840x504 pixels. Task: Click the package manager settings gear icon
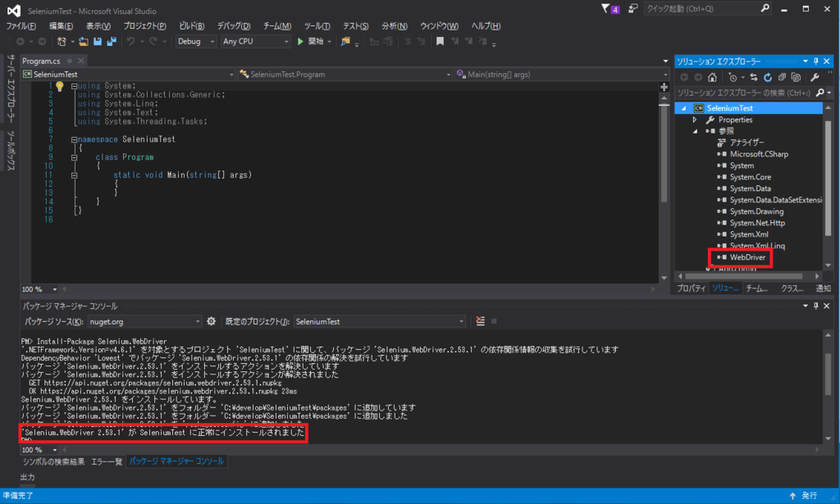211,321
